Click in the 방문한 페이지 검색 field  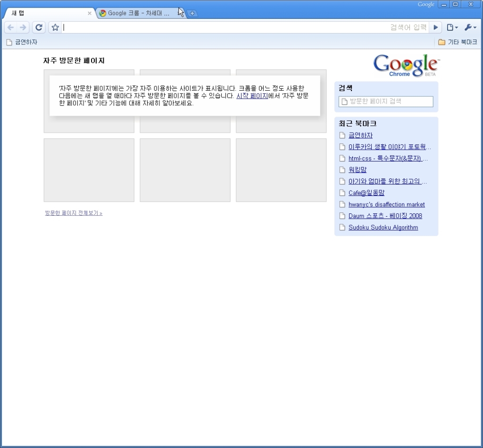point(386,101)
